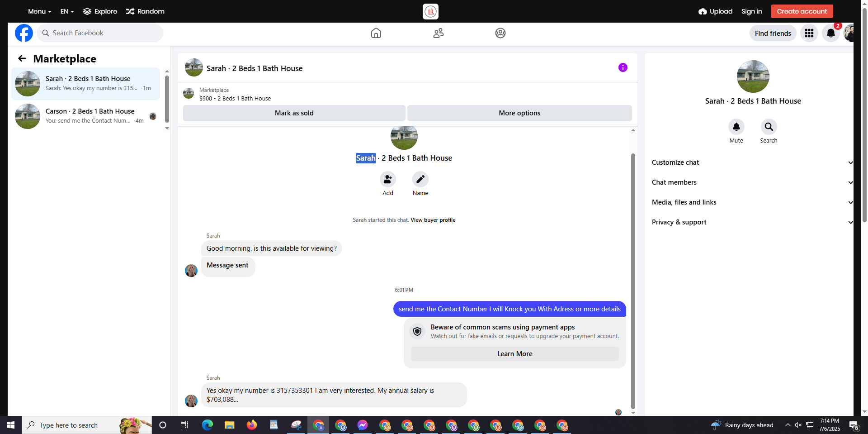Expand Media, files and links section
The width and height of the screenshot is (868, 434).
click(x=752, y=202)
